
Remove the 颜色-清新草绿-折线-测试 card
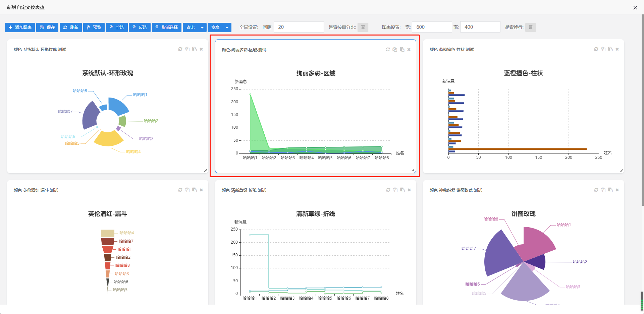409,190
